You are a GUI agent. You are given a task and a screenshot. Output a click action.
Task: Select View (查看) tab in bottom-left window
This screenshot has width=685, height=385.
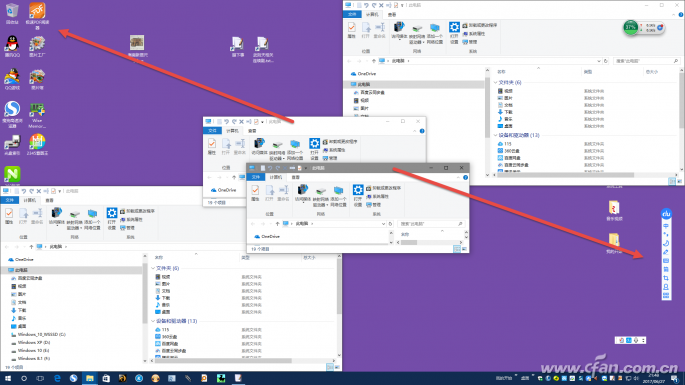tap(49, 200)
